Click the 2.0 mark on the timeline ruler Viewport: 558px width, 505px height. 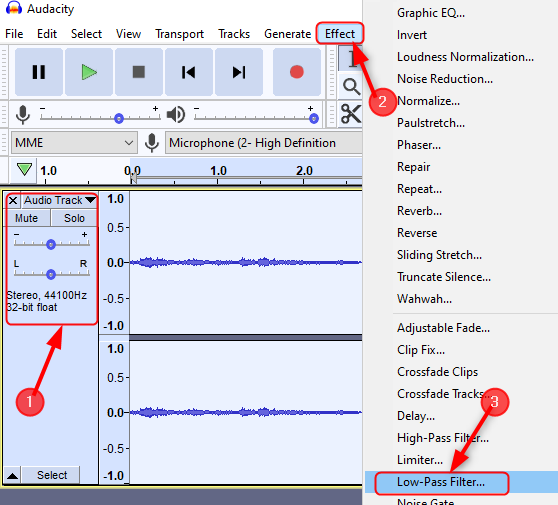coord(304,171)
